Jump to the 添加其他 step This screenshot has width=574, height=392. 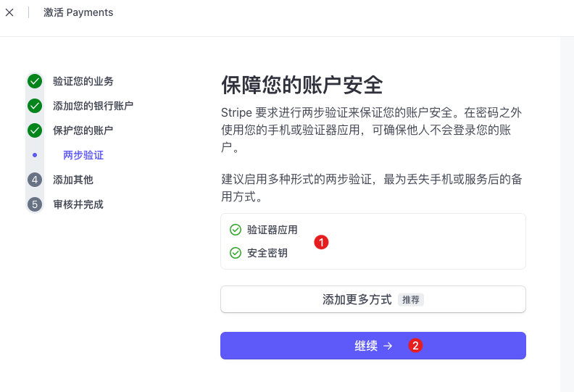click(72, 180)
